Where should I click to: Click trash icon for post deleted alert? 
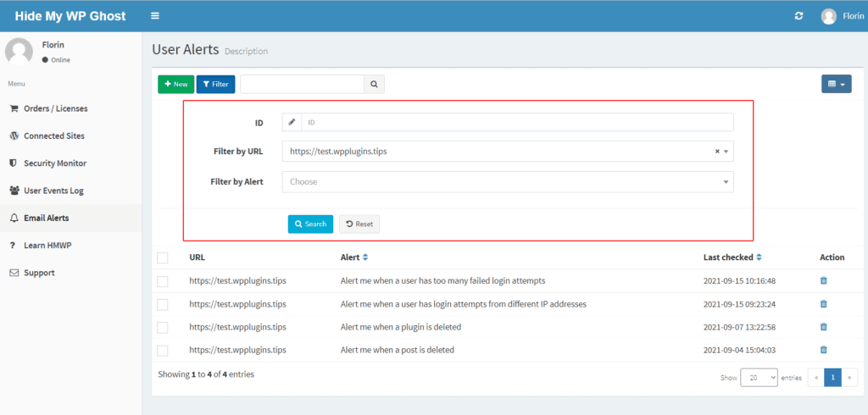pos(823,350)
